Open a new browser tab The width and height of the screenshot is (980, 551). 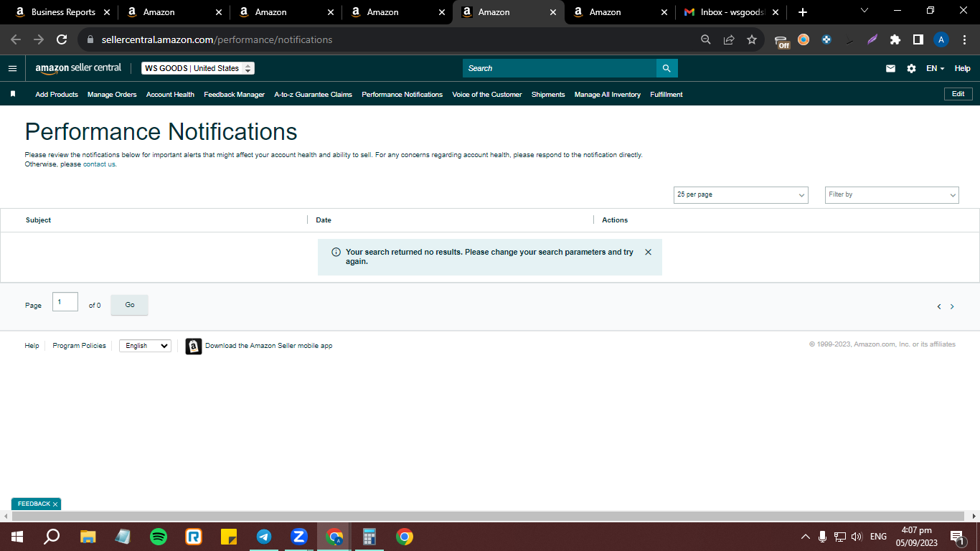(803, 12)
